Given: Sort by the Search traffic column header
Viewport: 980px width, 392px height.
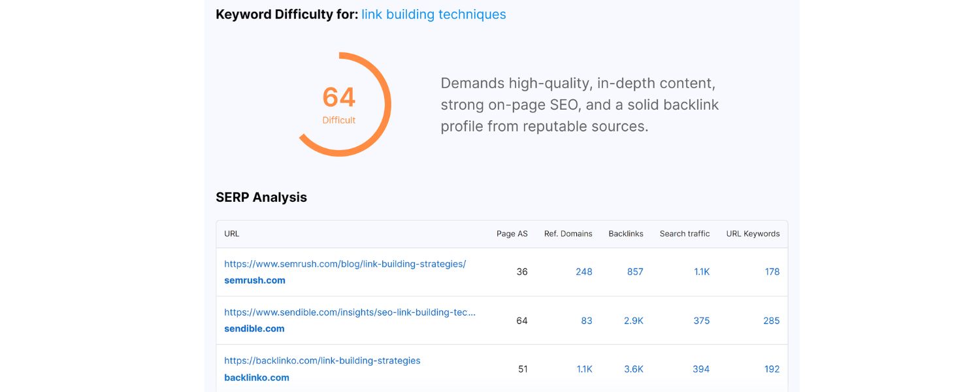Looking at the screenshot, I should point(684,233).
